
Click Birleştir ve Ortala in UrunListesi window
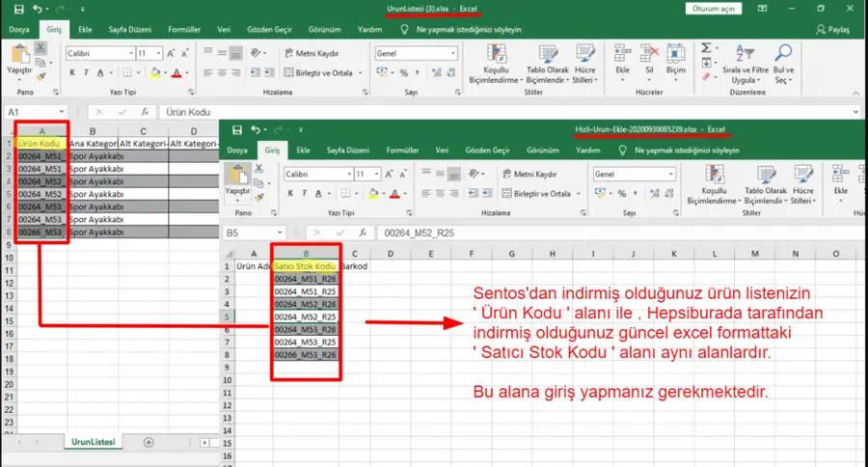click(319, 72)
